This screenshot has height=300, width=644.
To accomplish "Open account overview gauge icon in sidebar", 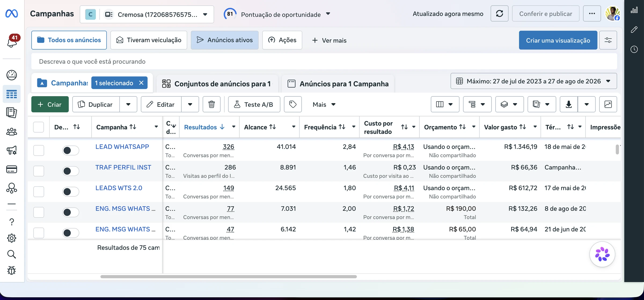I will 12,75.
